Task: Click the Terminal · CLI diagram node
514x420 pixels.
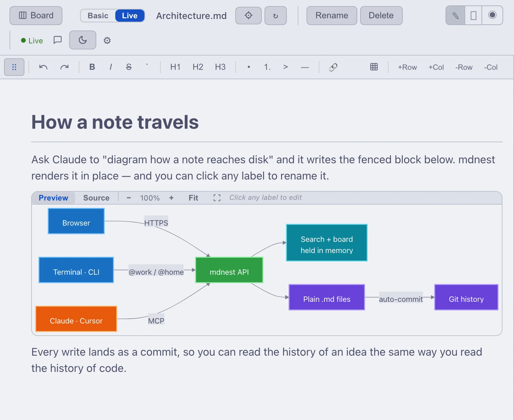Action: click(76, 270)
